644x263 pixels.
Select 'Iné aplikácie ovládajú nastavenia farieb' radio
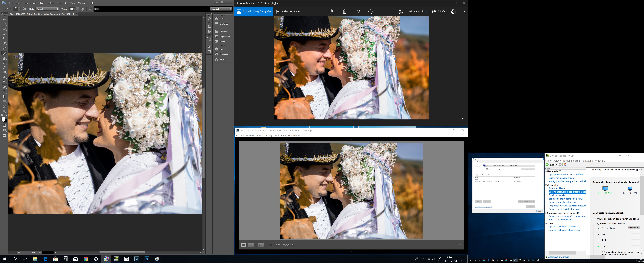(x=599, y=219)
